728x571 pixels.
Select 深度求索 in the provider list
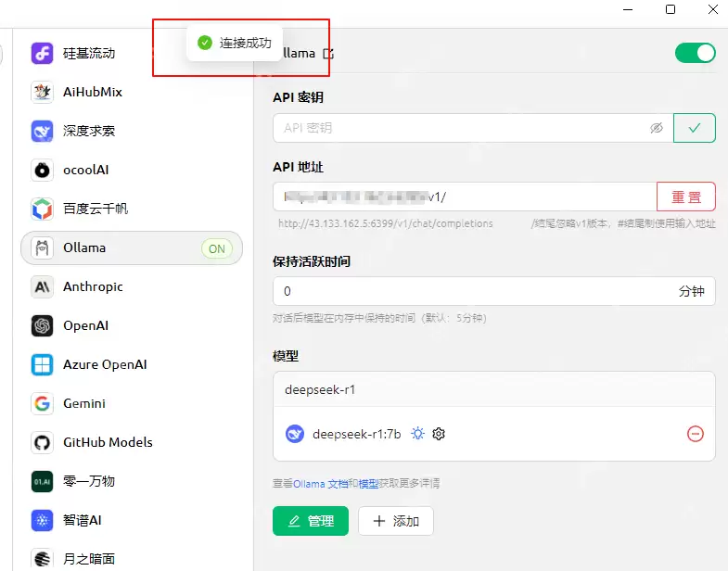pyautogui.click(x=132, y=131)
